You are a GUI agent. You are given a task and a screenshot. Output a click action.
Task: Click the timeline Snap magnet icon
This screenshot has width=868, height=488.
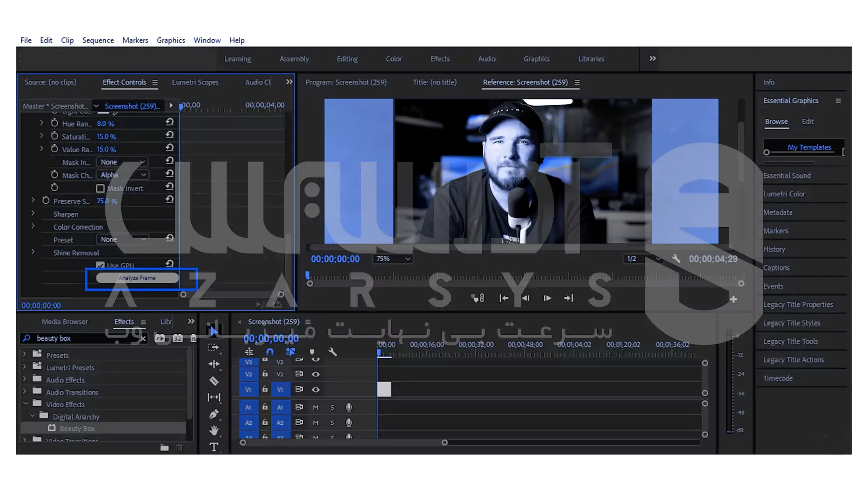click(270, 352)
